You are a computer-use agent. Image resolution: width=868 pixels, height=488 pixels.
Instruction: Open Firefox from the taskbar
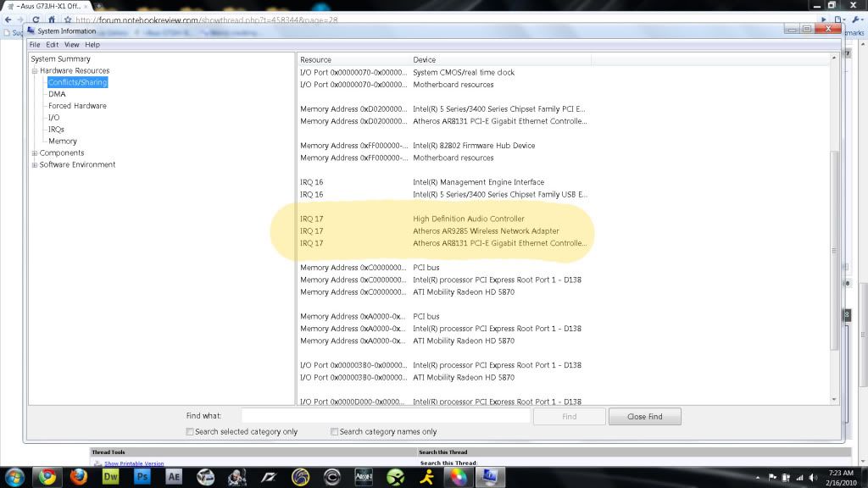click(x=79, y=477)
